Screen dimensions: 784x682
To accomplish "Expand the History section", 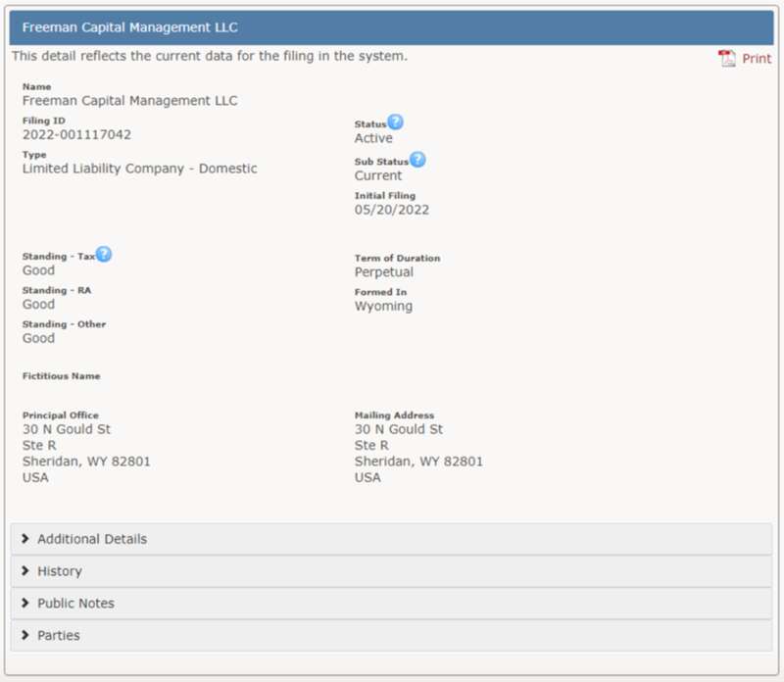I will [x=391, y=571].
